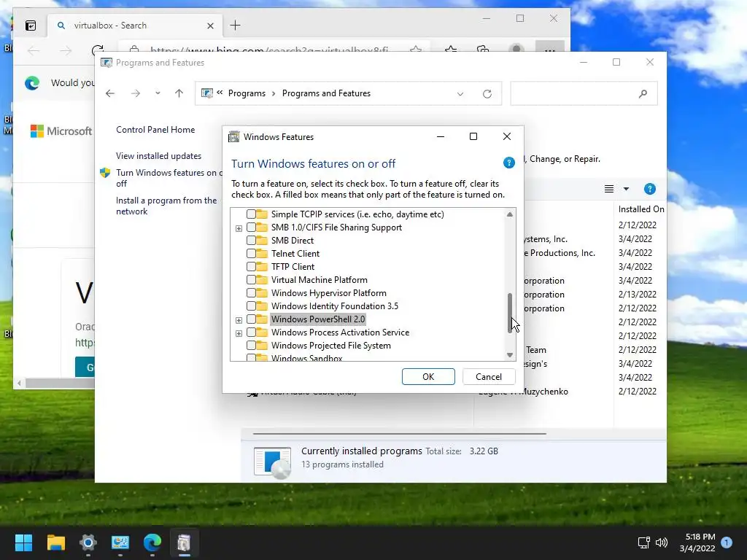Click search magnifier in Programs and Features
747x560 pixels.
643,94
